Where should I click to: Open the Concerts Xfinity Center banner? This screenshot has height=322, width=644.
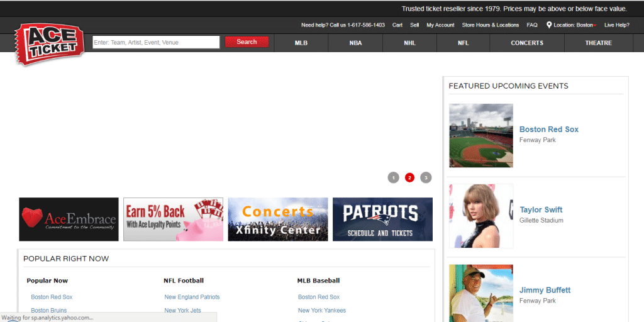click(x=278, y=219)
